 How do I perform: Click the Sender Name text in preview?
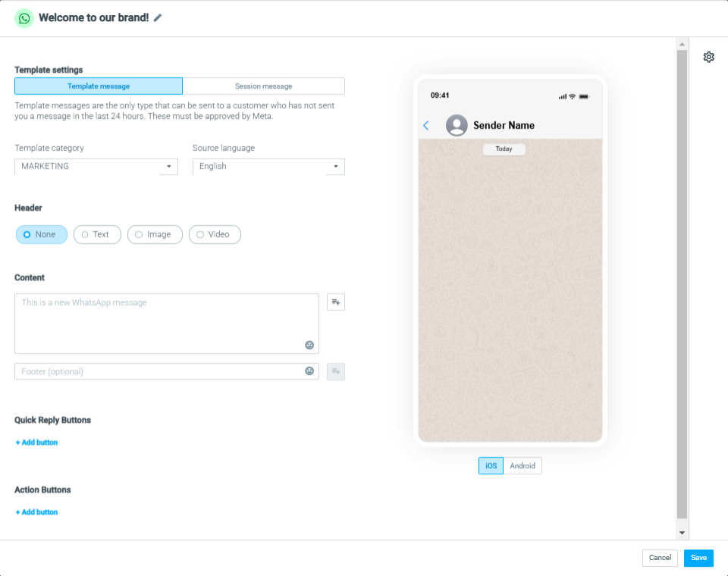(x=504, y=125)
